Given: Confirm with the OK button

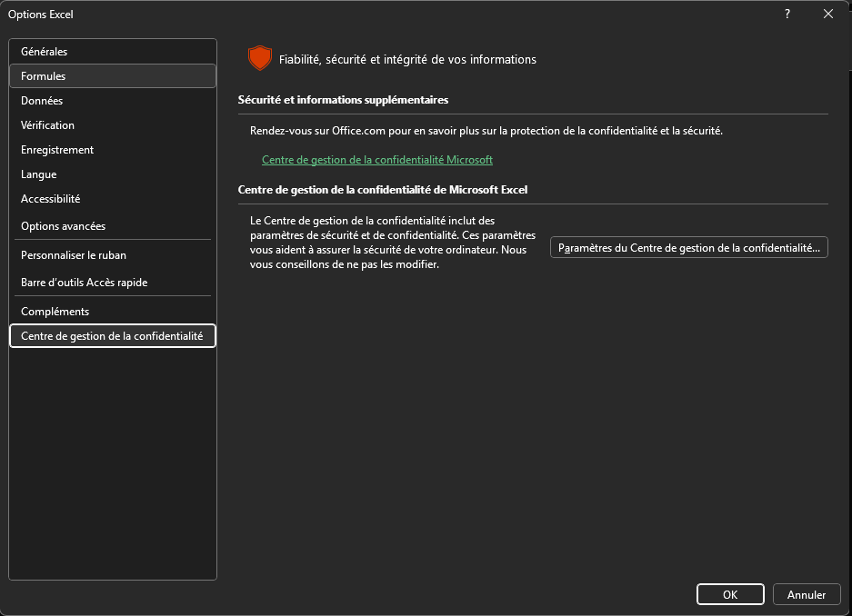Looking at the screenshot, I should (x=730, y=594).
